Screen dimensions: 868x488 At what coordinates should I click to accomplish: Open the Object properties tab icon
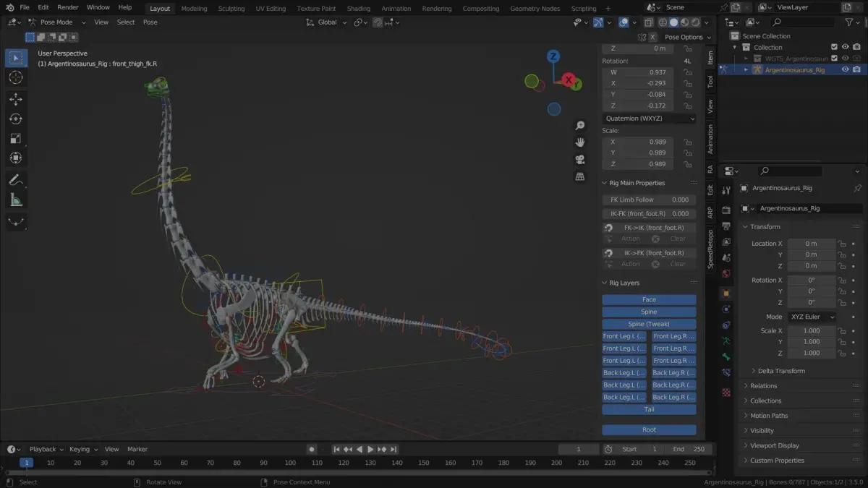(x=726, y=294)
